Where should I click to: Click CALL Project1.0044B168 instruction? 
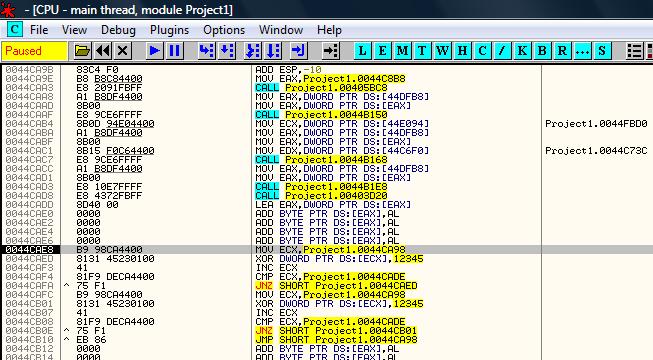321,160
